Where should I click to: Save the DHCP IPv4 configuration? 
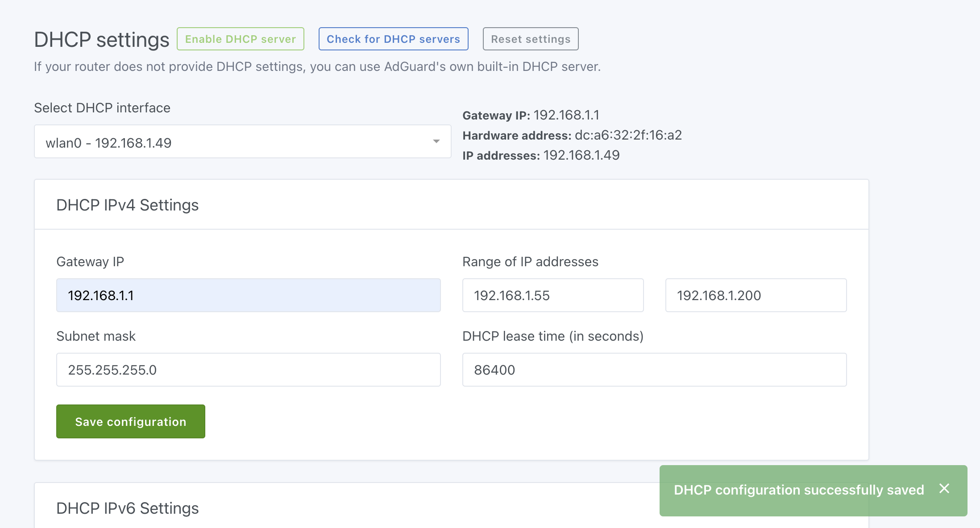pos(130,421)
